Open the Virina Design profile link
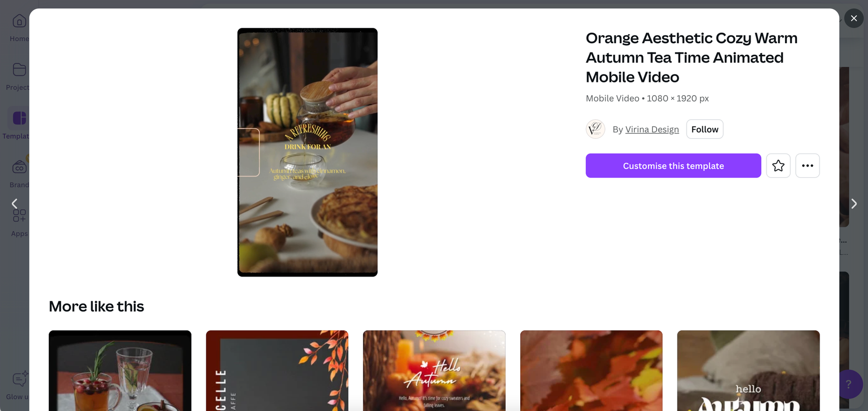This screenshot has width=868, height=411. coord(652,130)
